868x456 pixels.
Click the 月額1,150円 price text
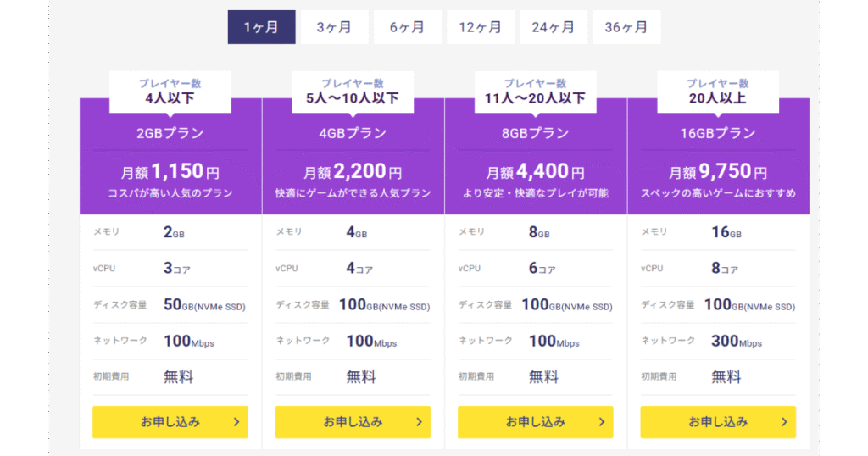170,172
